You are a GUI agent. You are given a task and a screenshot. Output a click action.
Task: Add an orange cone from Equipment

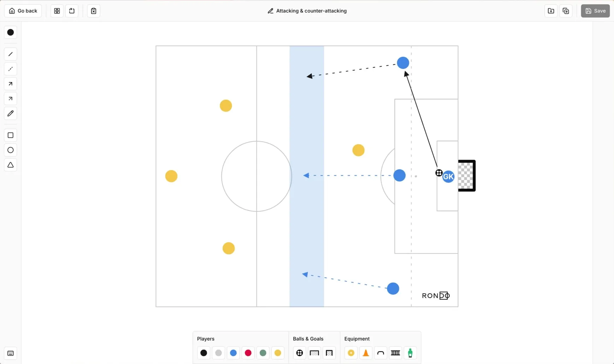click(x=366, y=353)
